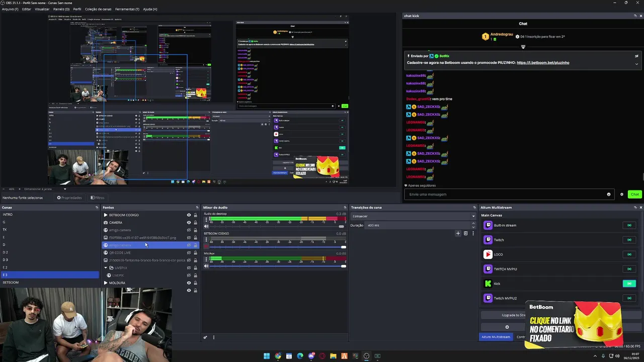
Task: Show the f56ff986 png image source
Action: pyautogui.click(x=189, y=238)
